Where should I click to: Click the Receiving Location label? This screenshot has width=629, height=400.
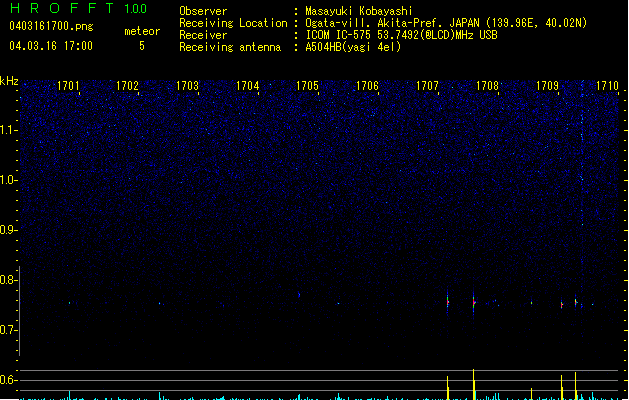(x=233, y=23)
